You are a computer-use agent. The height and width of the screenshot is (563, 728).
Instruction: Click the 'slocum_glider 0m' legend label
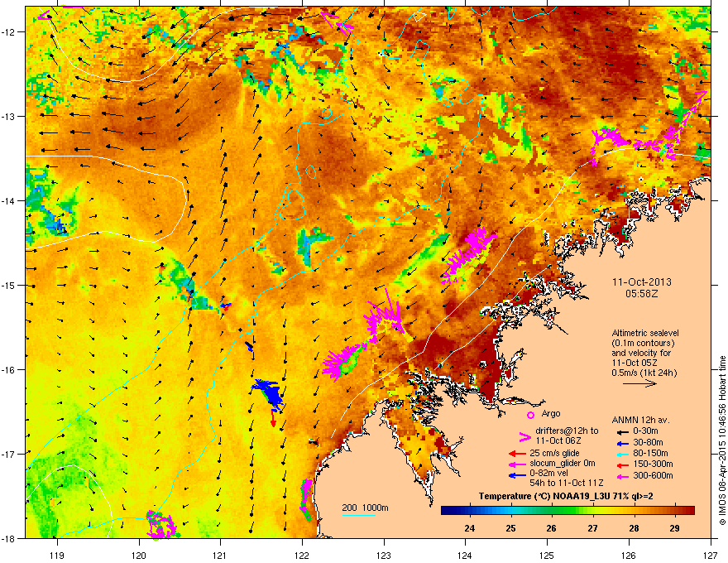click(563, 464)
